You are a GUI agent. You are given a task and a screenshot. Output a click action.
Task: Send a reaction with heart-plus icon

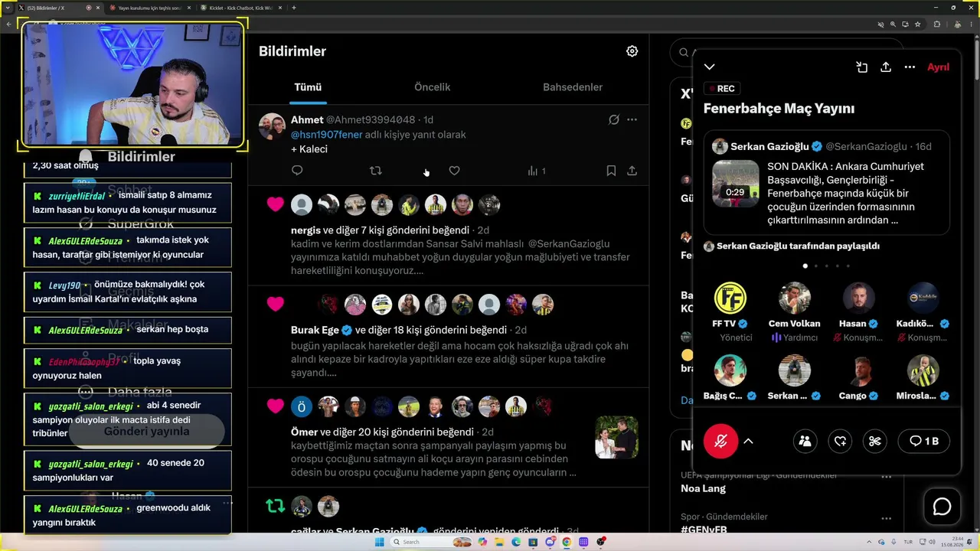(x=840, y=441)
